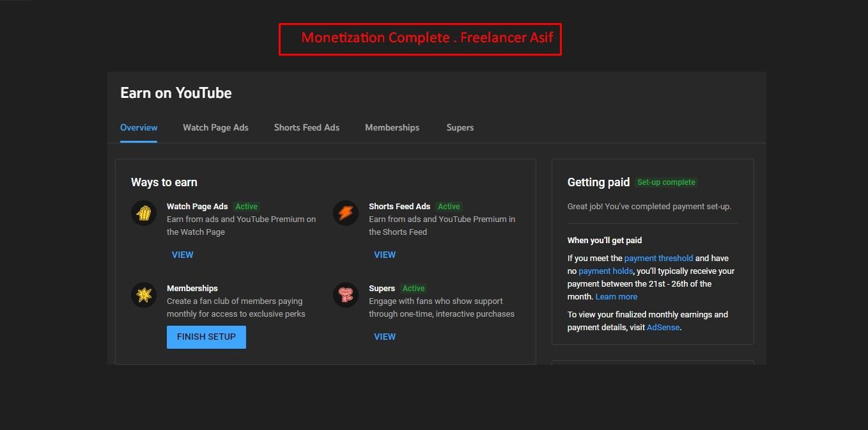Visit the AdSense link

[663, 328]
